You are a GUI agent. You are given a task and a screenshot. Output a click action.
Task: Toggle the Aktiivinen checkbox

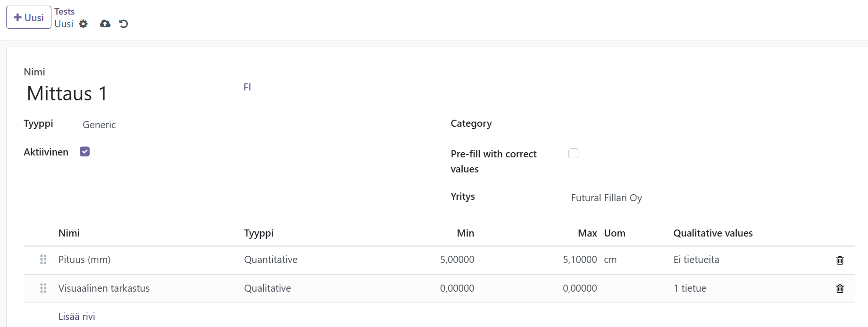(x=85, y=152)
